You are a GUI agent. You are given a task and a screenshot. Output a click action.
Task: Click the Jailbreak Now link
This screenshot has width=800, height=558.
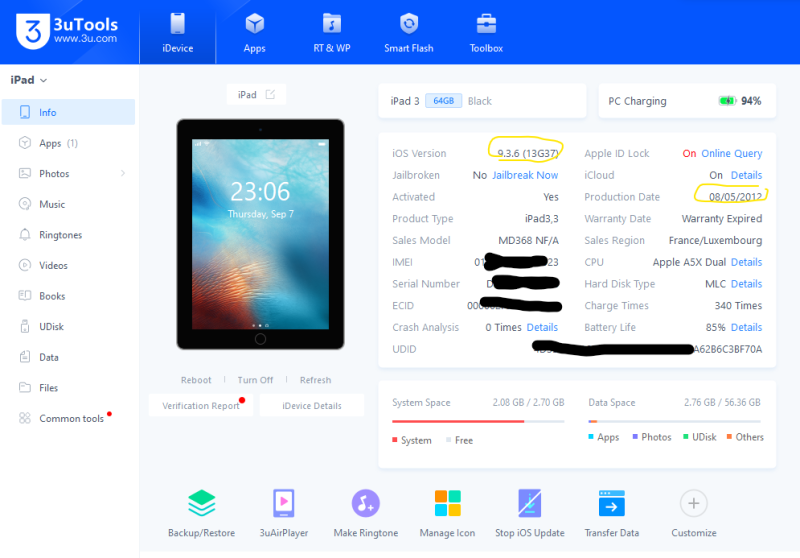(x=525, y=175)
